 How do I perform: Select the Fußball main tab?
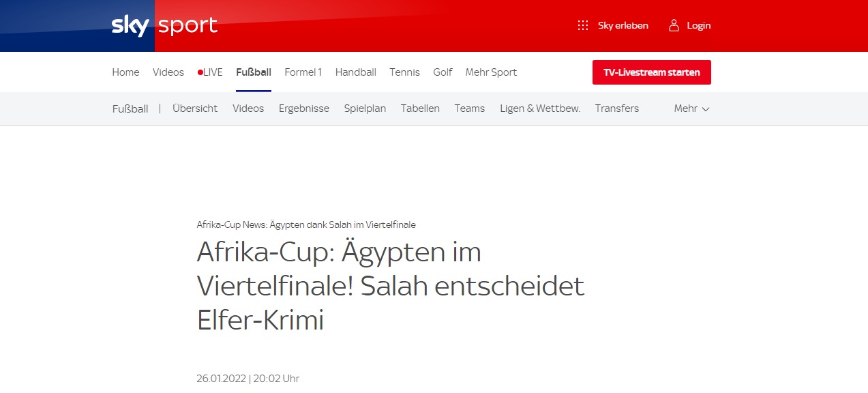(254, 72)
